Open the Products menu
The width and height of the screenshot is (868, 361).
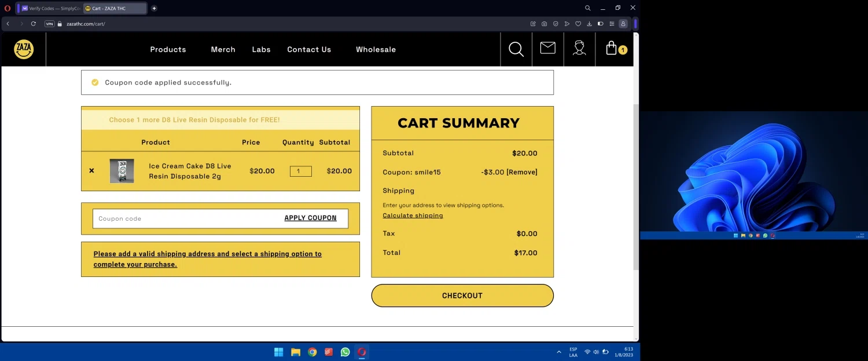click(x=168, y=49)
